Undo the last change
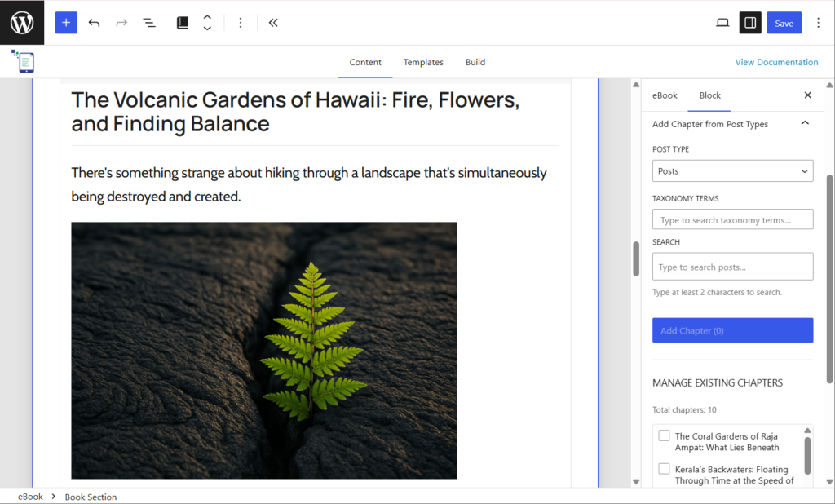 coord(94,22)
